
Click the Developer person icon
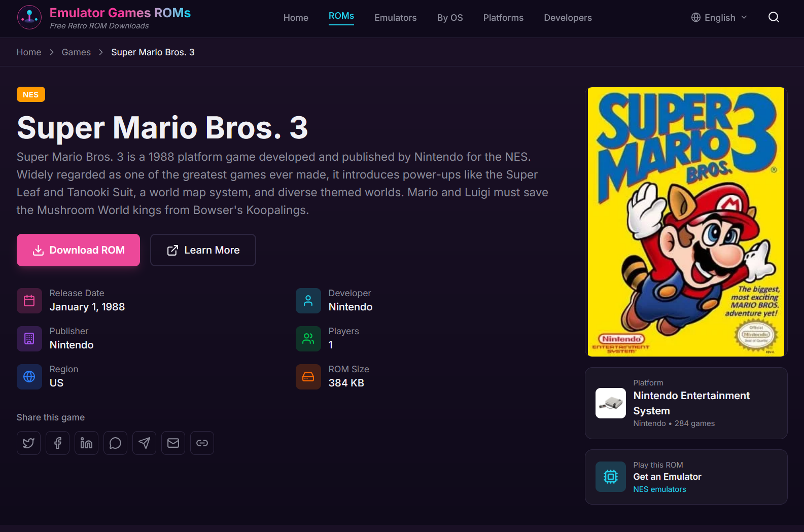308,301
